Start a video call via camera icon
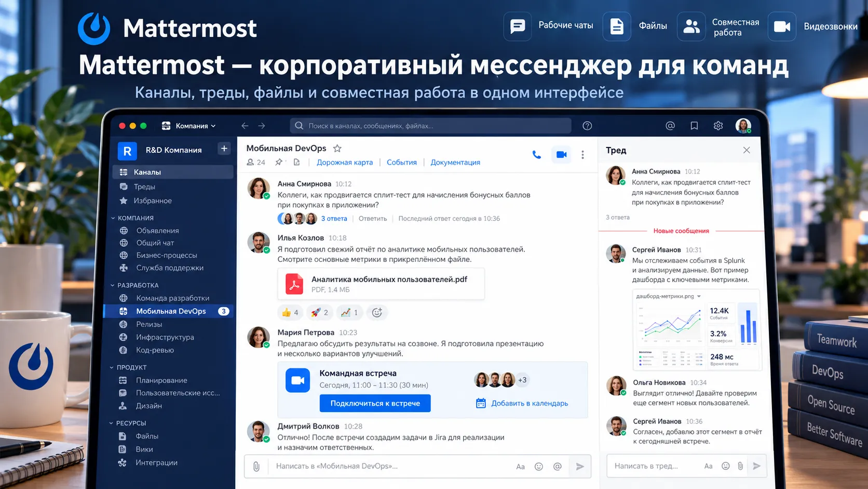The width and height of the screenshot is (868, 489). (561, 154)
